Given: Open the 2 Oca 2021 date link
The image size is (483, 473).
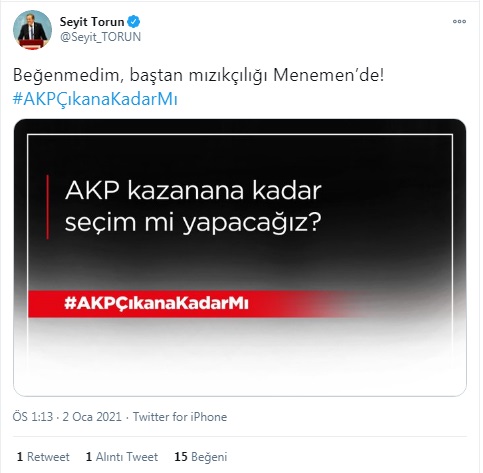Looking at the screenshot, I should 92,417.
